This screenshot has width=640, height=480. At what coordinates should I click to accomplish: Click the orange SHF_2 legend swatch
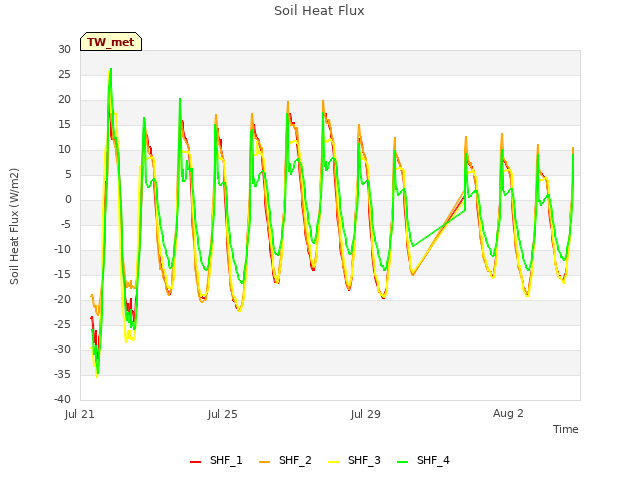[x=264, y=462]
